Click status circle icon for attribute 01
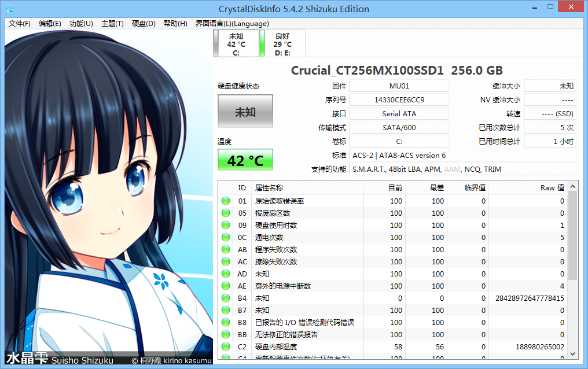Viewport: 588px width, 369px height. click(226, 201)
